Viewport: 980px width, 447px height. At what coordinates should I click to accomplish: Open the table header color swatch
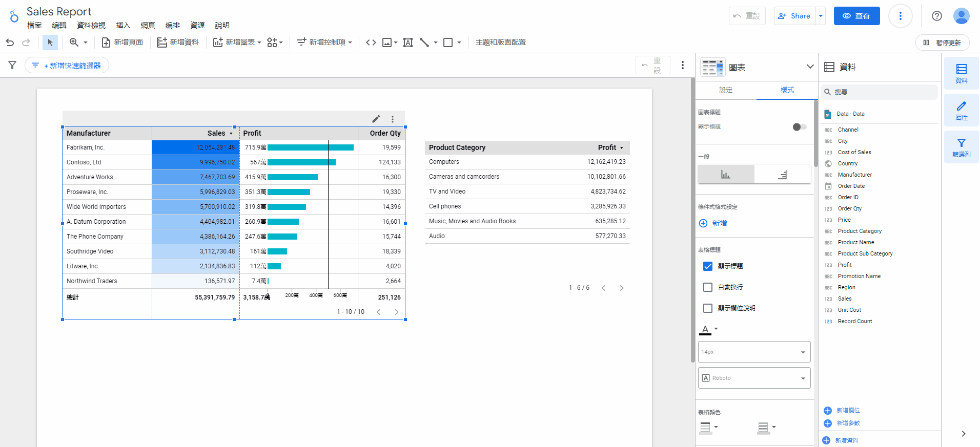[709, 428]
